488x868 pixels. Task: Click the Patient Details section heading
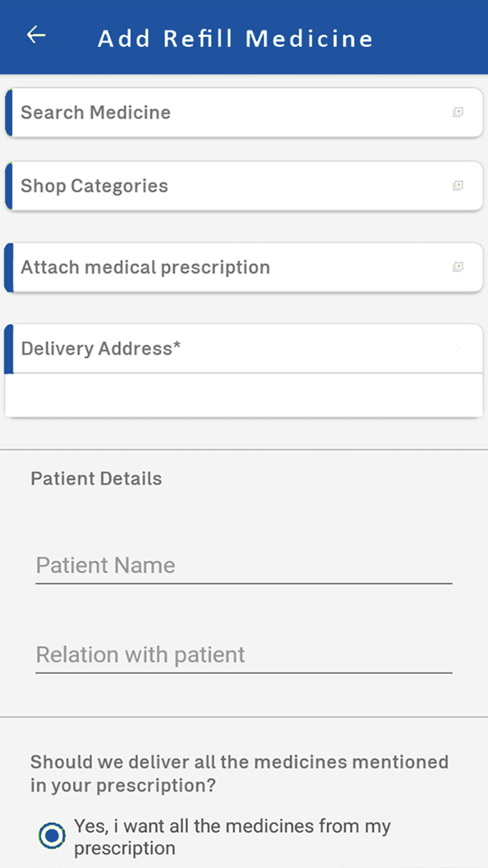pyautogui.click(x=96, y=479)
